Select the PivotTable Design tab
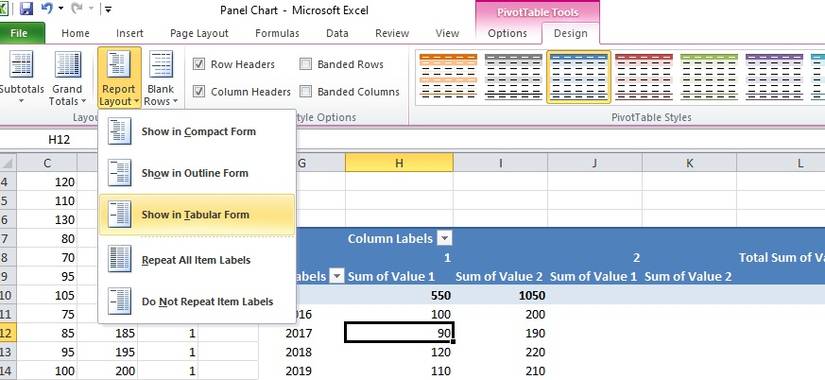Viewport: 825px width, 380px height. 570,33
